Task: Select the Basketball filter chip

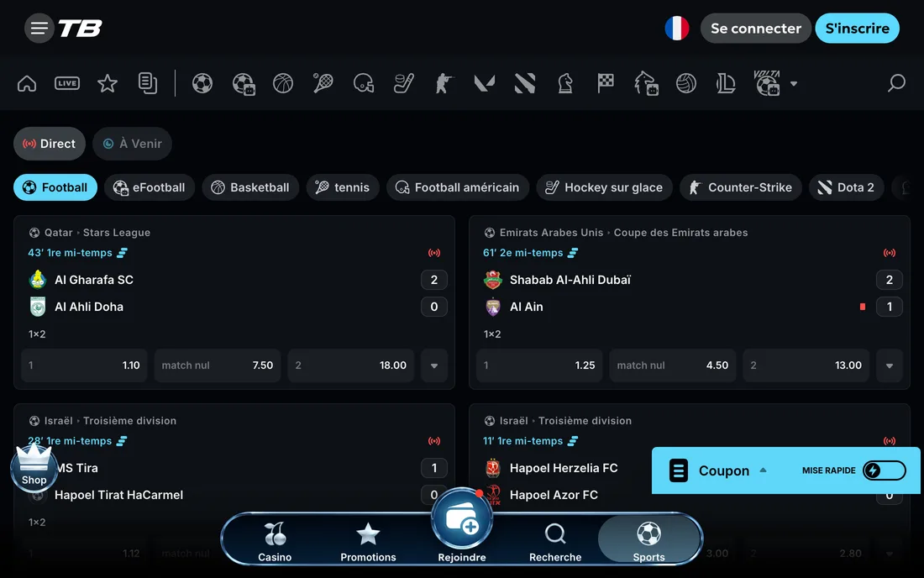Action: tap(250, 187)
